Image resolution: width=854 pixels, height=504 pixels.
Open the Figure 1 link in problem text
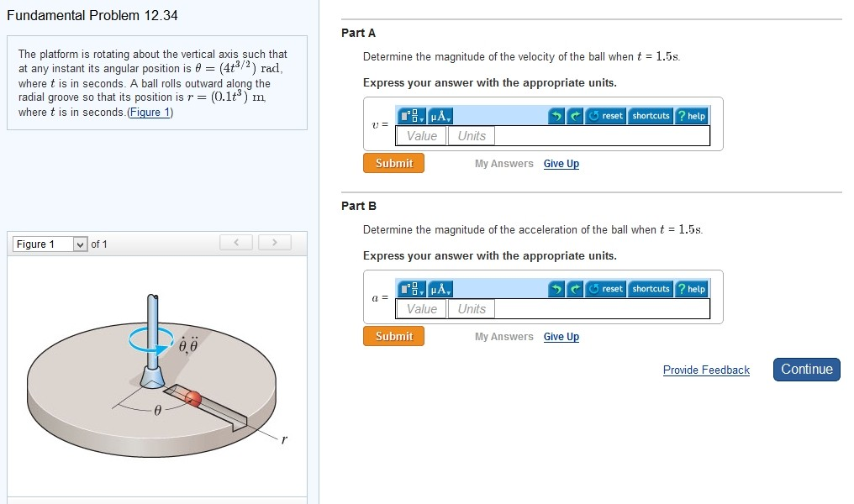click(150, 113)
